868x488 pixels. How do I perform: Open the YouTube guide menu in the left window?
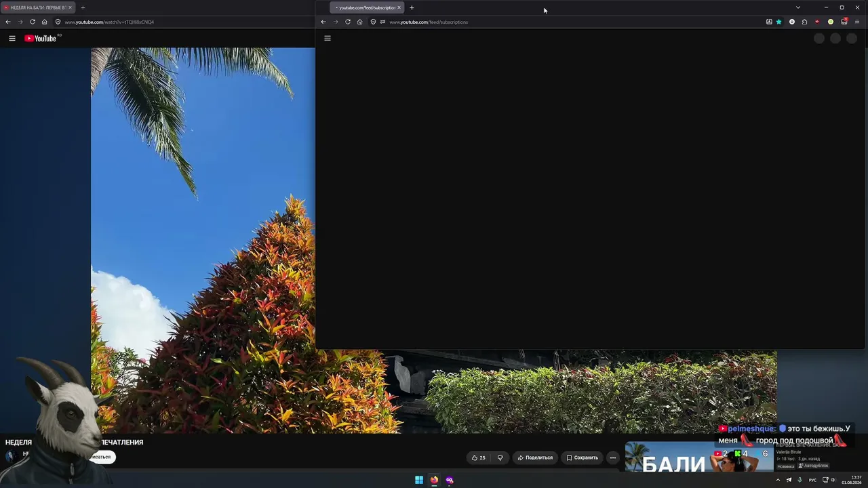click(12, 39)
